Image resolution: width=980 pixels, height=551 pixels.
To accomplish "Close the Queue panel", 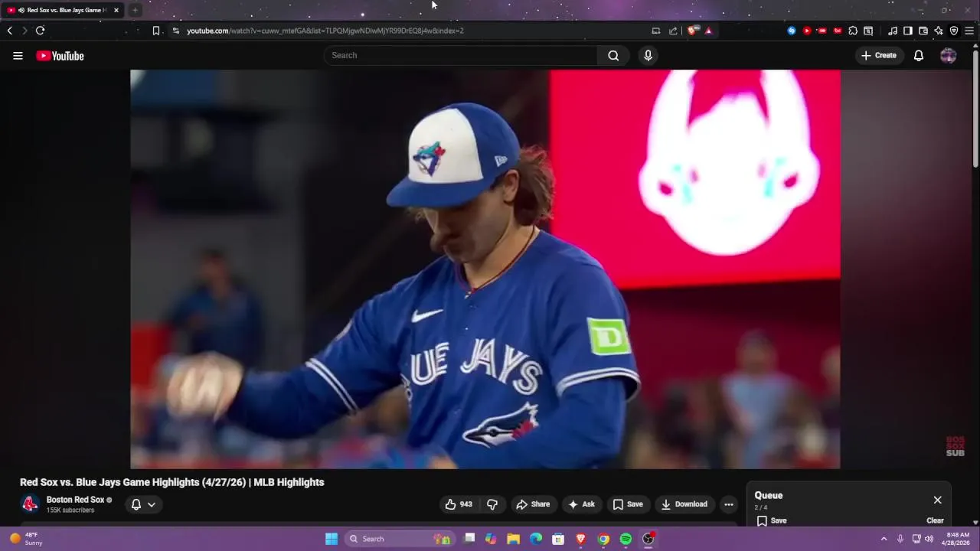I will pyautogui.click(x=937, y=500).
